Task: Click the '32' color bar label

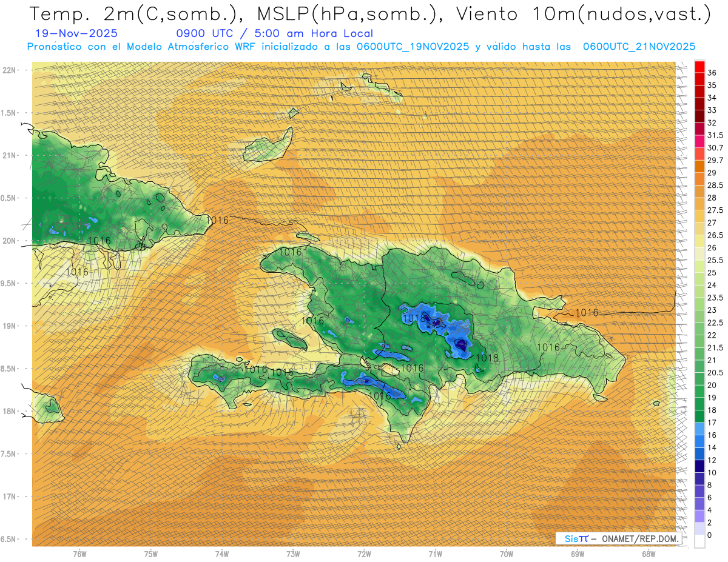Action: click(x=712, y=122)
